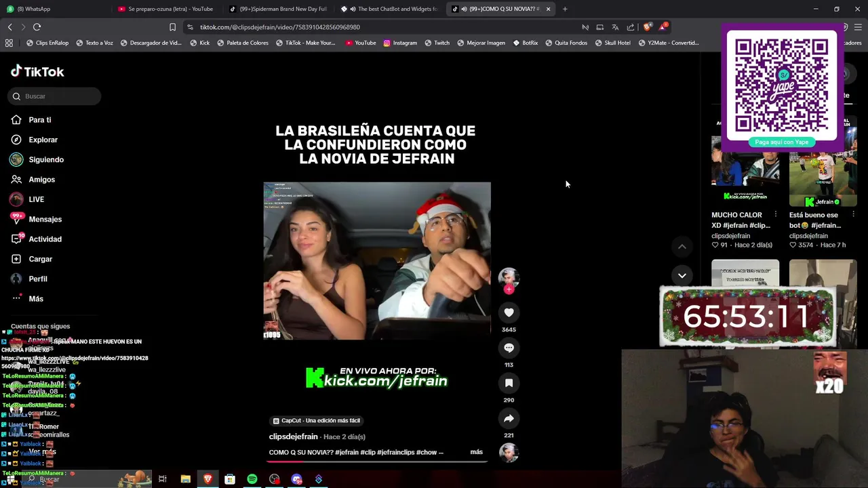Open File Explorer from taskbar
Image resolution: width=868 pixels, height=488 pixels.
click(185, 479)
